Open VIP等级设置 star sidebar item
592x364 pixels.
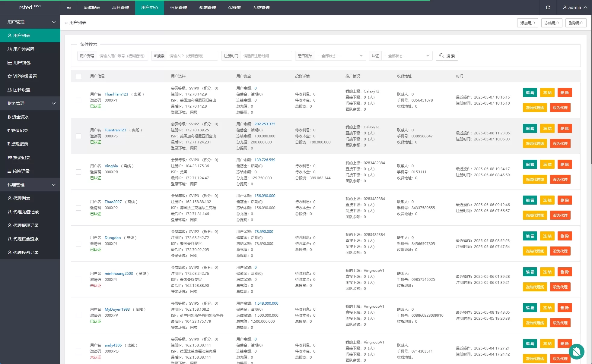tap(25, 76)
